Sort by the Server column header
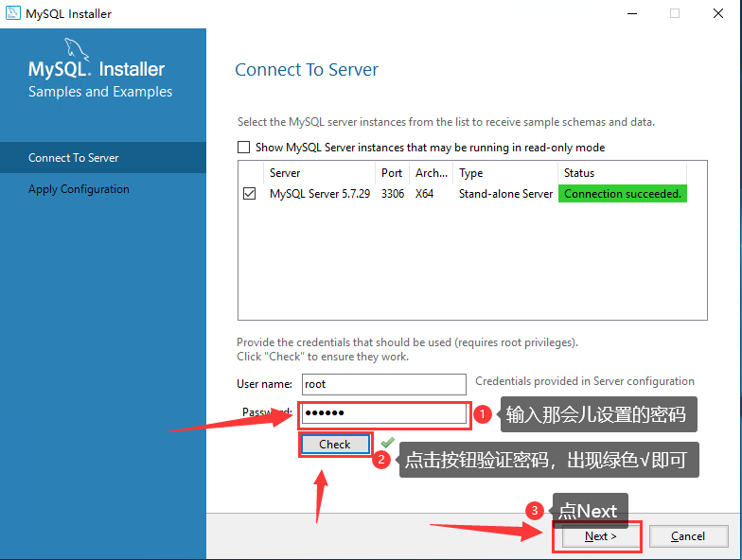This screenshot has height=560, width=742. pyautogui.click(x=319, y=173)
